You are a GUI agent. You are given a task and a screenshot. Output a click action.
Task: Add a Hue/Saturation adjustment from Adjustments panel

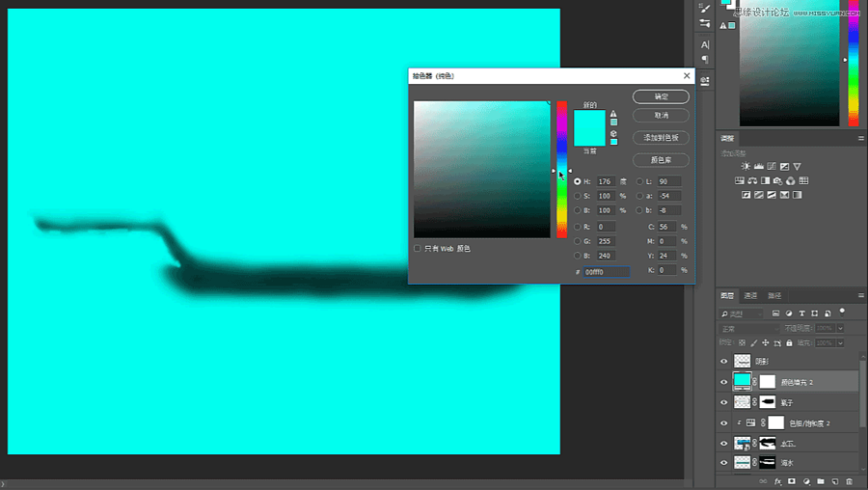tap(740, 180)
